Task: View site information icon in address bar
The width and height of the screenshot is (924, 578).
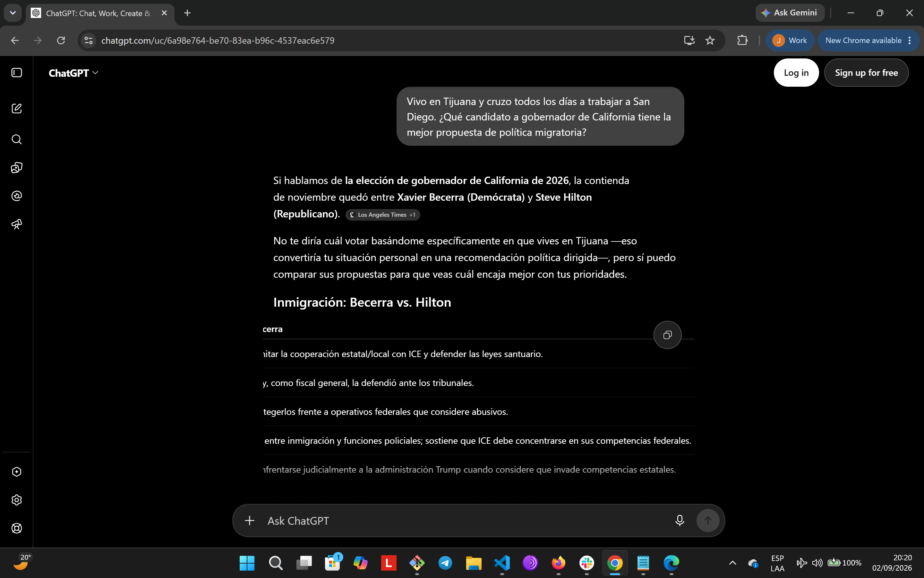Action: pyautogui.click(x=89, y=40)
